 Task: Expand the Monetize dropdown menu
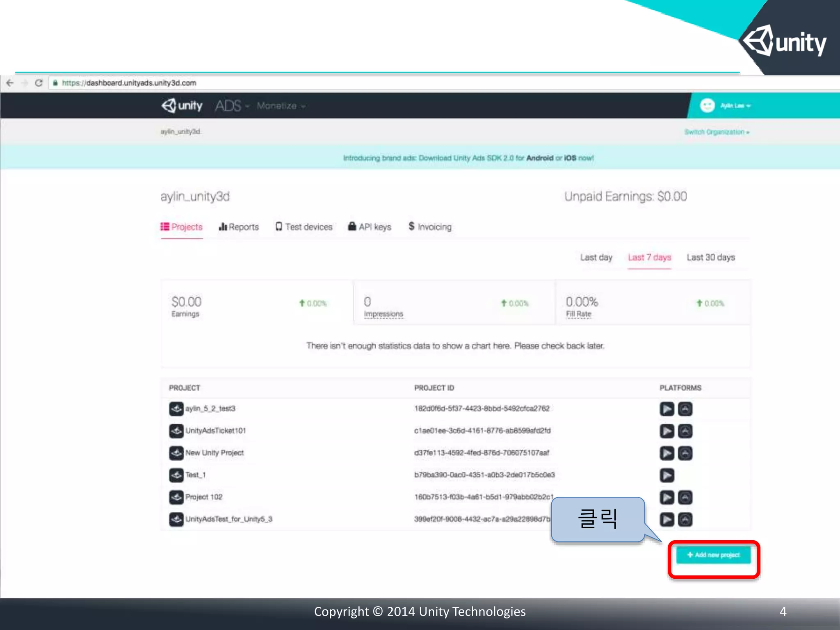(281, 106)
